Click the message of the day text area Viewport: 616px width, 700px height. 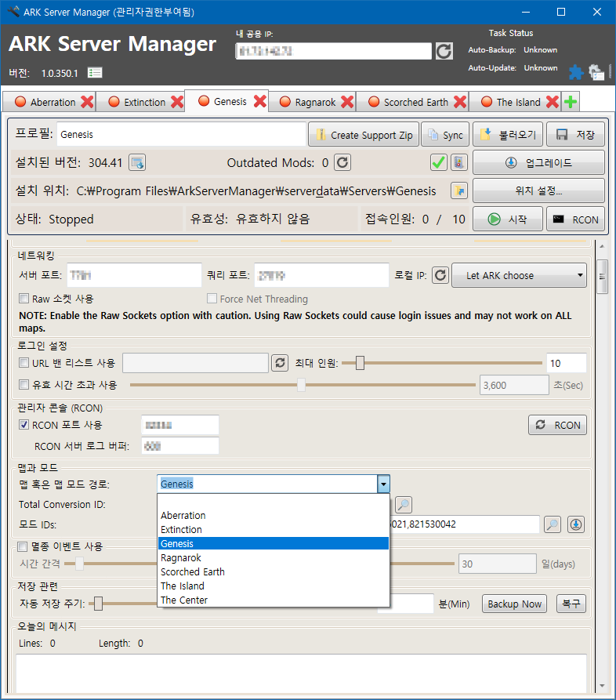(301, 673)
